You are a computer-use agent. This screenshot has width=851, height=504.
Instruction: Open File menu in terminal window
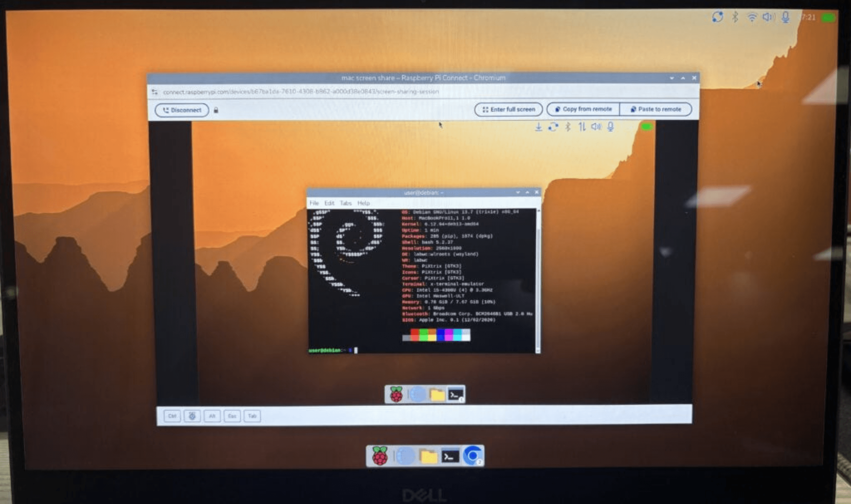(314, 203)
